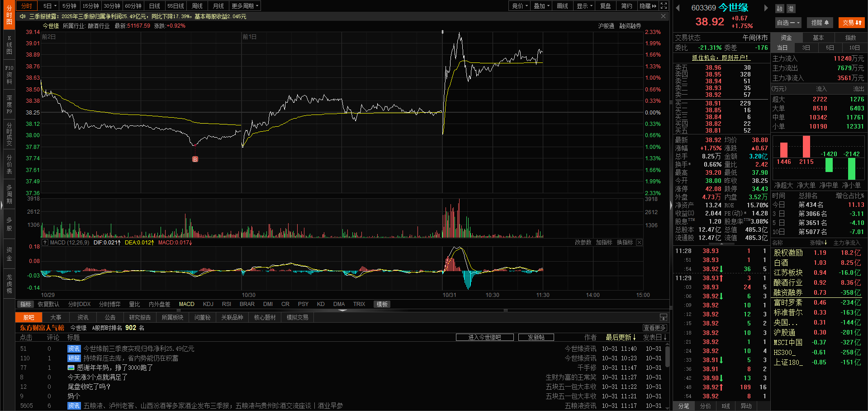Open K线图 in left sidebar
This screenshot has width=868, height=411.
click(x=9, y=45)
